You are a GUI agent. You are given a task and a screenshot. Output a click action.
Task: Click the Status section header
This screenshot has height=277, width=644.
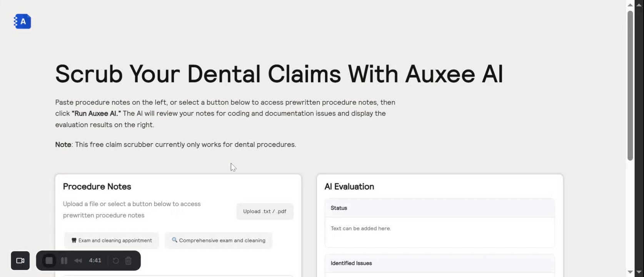tap(439, 208)
